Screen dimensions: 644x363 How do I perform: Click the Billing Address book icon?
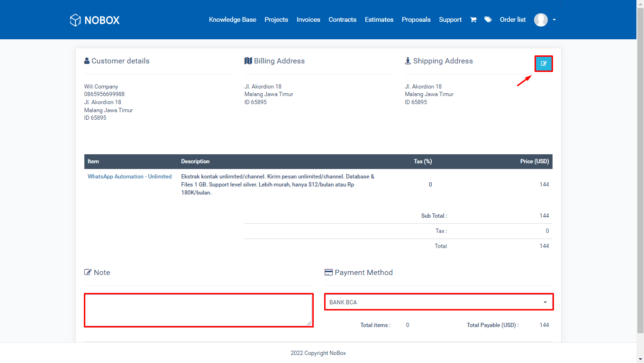click(x=248, y=60)
